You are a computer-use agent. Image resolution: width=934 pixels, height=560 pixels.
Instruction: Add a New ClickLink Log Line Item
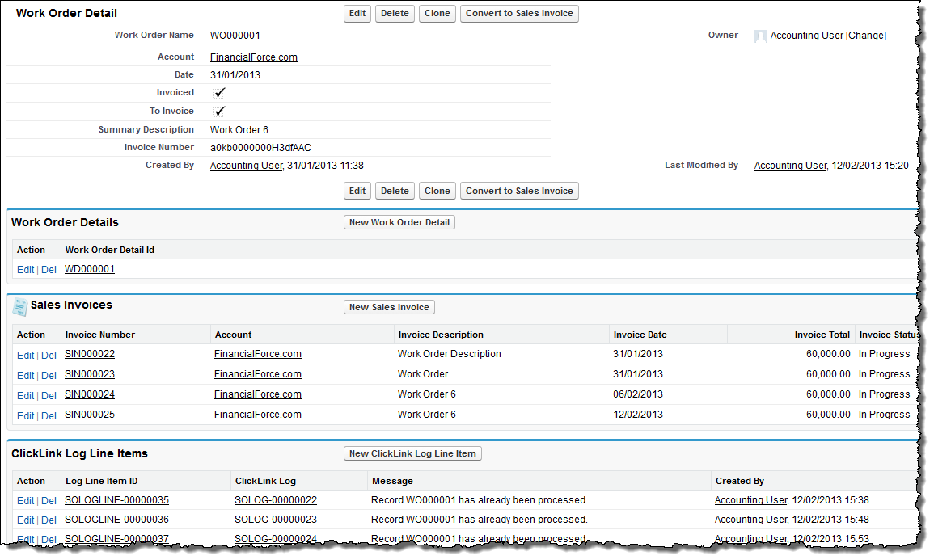pyautogui.click(x=412, y=453)
